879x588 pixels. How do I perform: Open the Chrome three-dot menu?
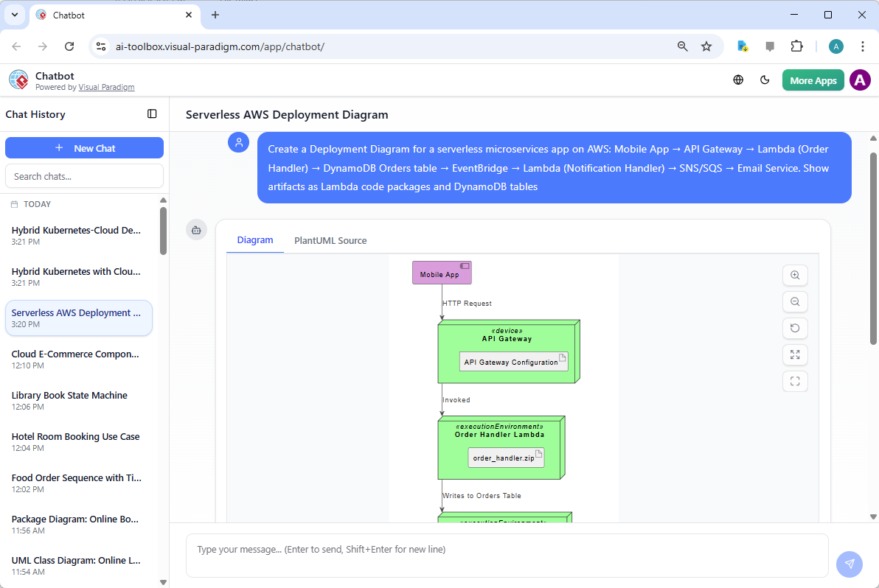[x=863, y=46]
